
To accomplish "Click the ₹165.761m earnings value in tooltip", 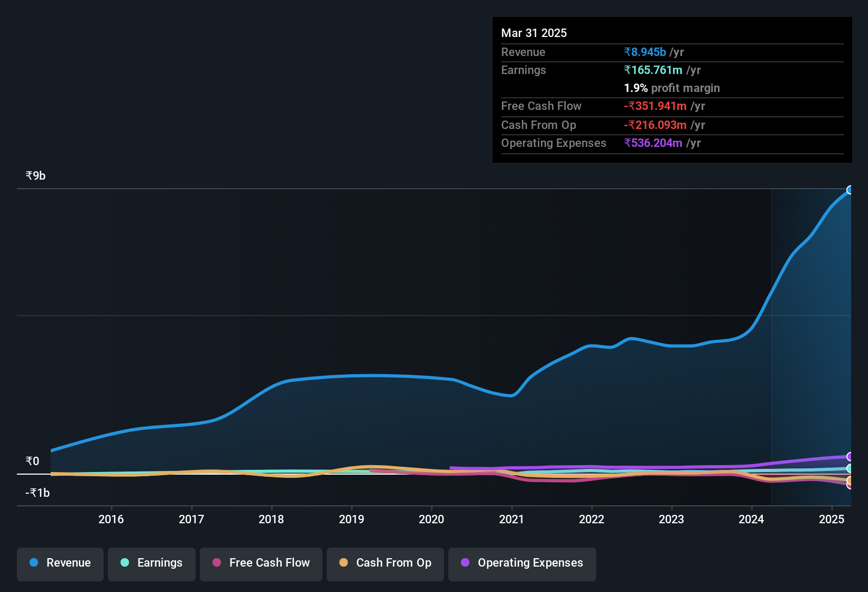I will tap(653, 70).
